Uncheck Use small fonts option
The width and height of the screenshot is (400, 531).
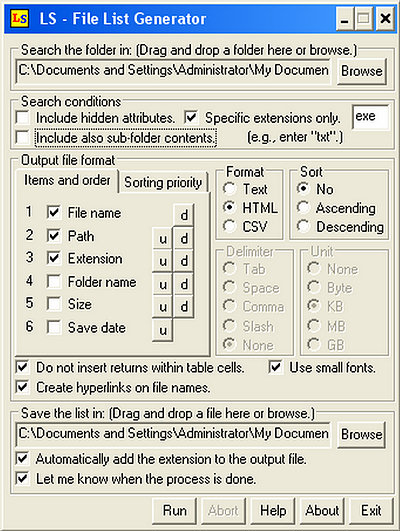point(275,367)
